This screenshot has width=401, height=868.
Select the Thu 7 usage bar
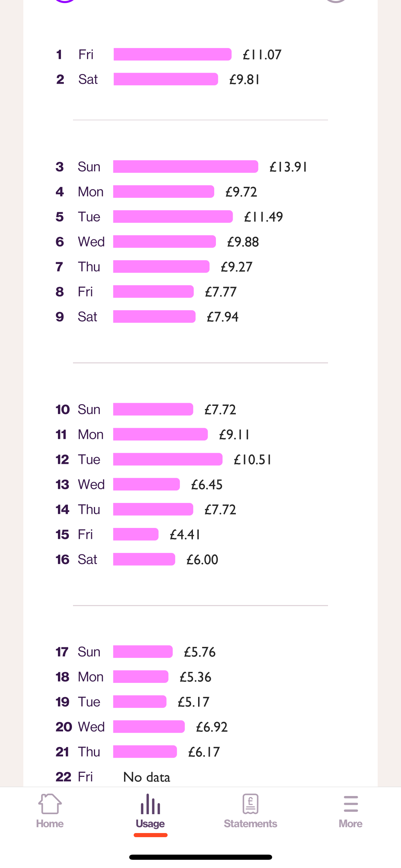[x=161, y=267]
